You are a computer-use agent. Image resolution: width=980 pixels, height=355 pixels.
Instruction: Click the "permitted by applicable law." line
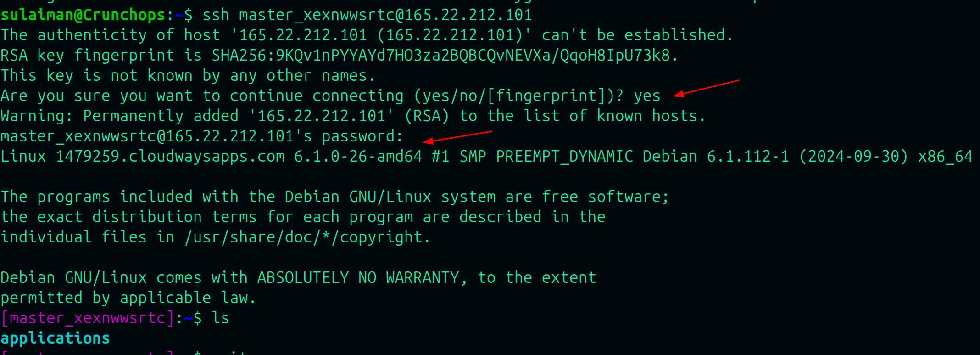tap(128, 298)
